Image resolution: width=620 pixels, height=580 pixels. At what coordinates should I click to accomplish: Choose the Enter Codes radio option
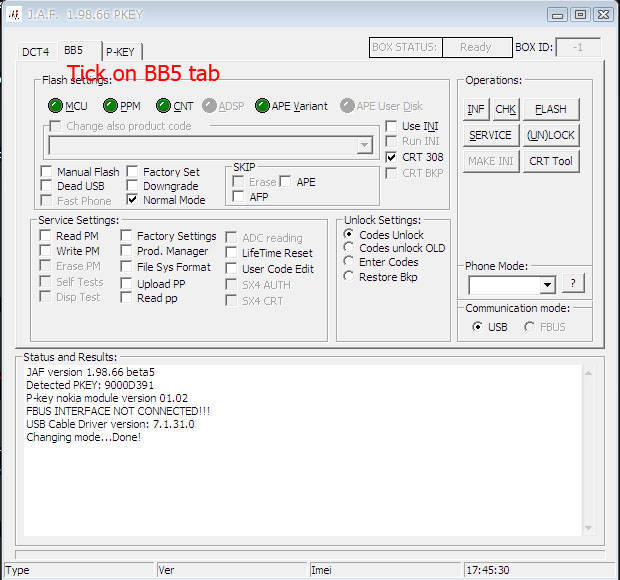click(348, 261)
